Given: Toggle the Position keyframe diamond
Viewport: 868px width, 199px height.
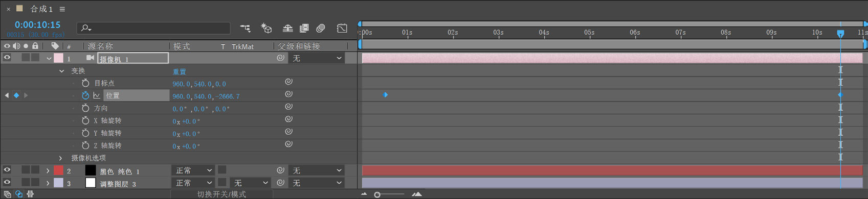Looking at the screenshot, I should click(x=16, y=95).
